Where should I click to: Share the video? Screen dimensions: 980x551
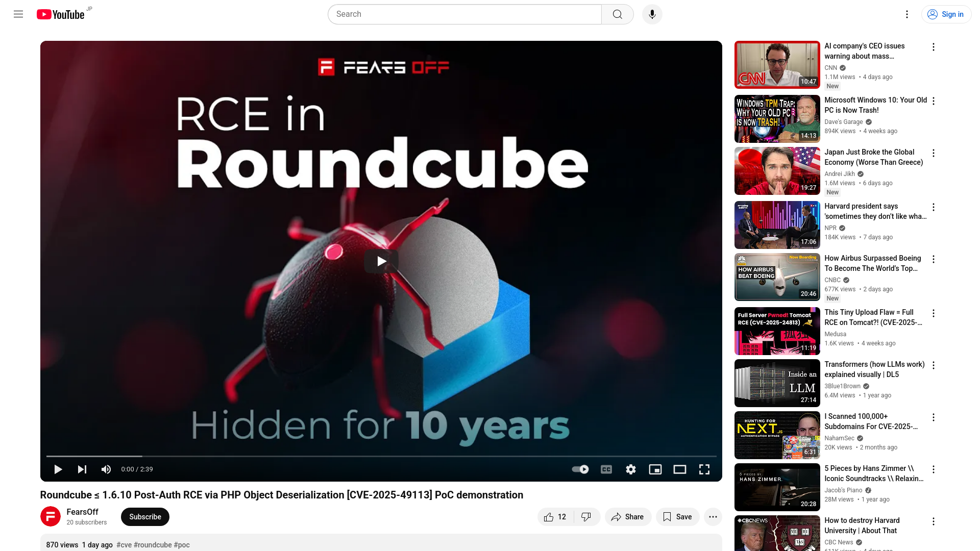(628, 517)
